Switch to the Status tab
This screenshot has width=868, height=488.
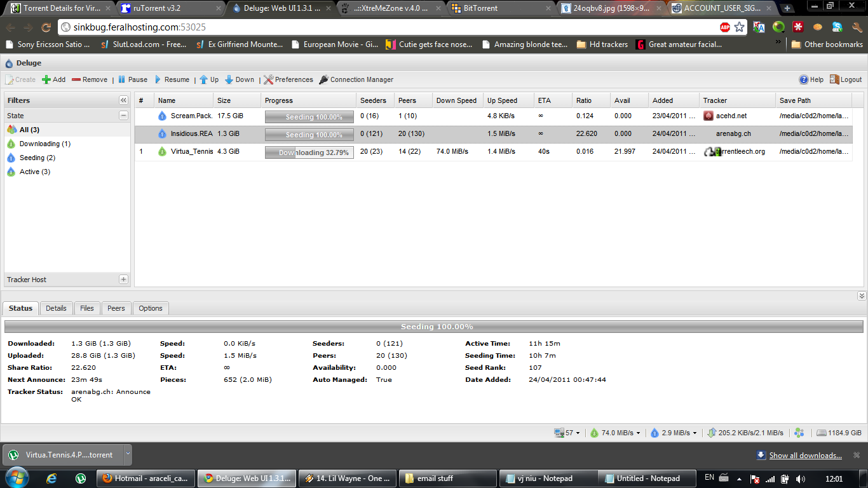(x=20, y=308)
